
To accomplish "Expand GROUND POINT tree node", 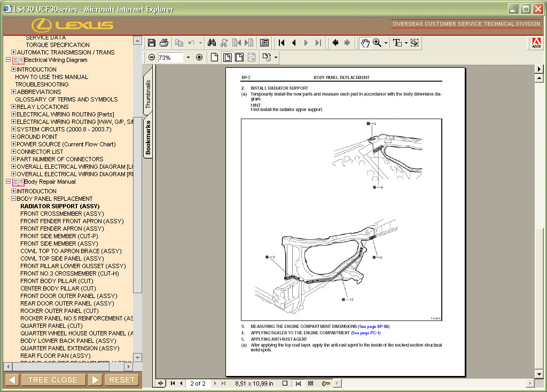I will 13,136.
